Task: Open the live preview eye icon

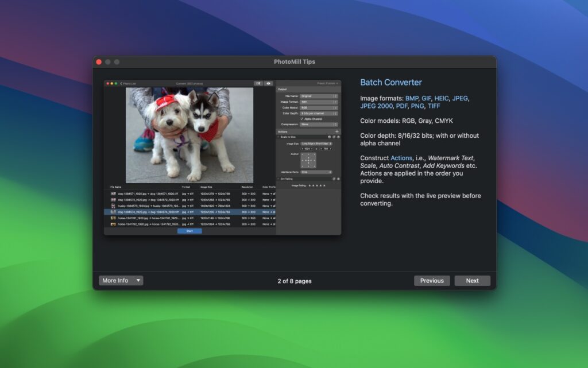Action: pos(268,83)
